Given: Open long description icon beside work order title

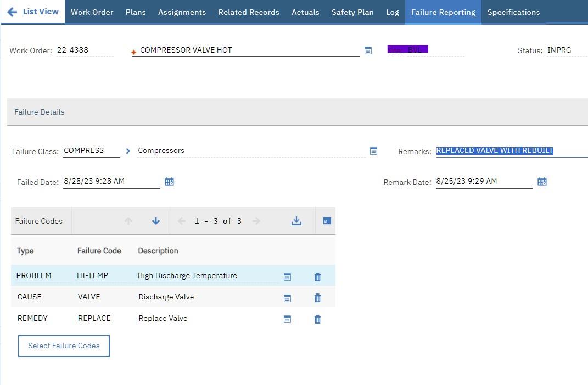Looking at the screenshot, I should click(x=368, y=50).
